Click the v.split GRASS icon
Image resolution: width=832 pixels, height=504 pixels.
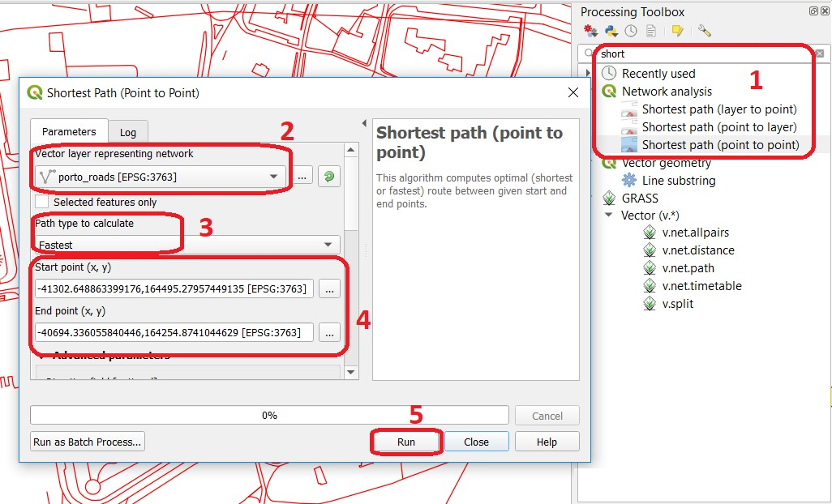tap(650, 304)
